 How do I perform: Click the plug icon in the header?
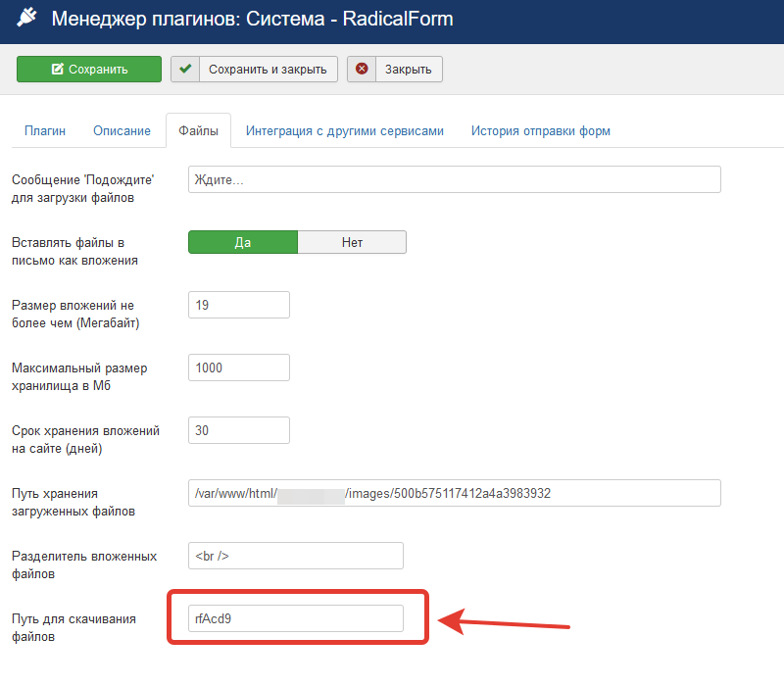tap(27, 20)
